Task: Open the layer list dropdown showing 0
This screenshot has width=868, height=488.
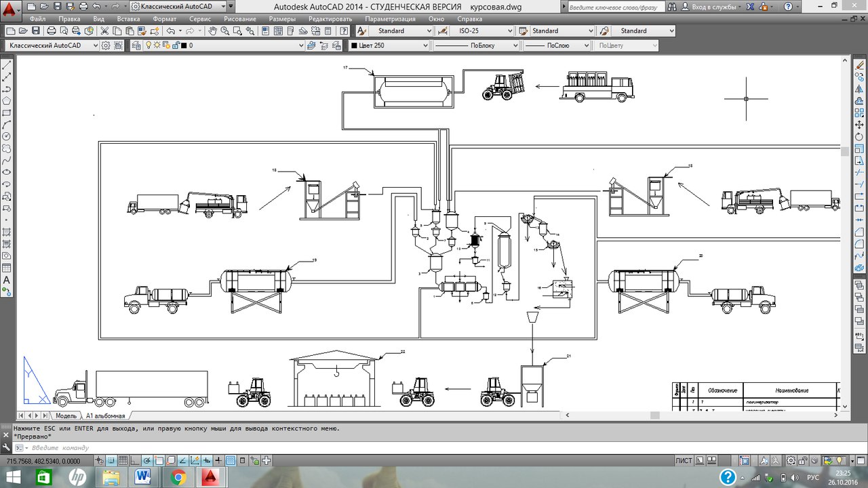Action: pyautogui.click(x=302, y=45)
